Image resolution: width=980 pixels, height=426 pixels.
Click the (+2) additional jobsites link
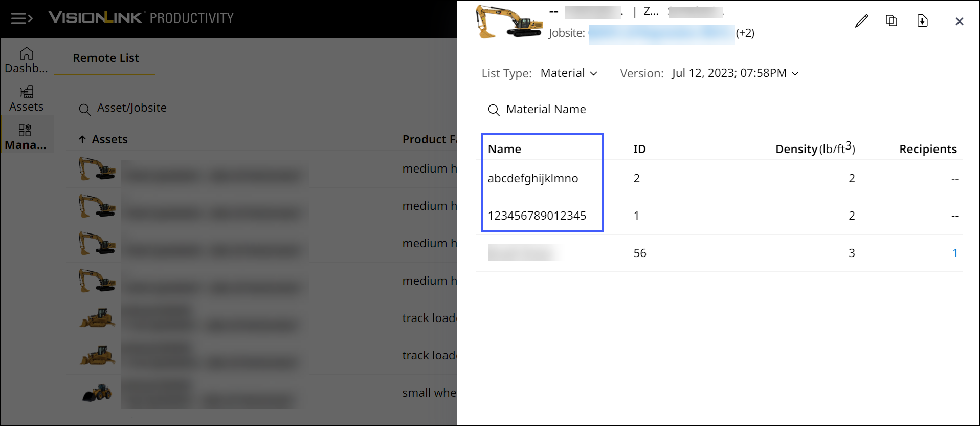[x=745, y=33]
